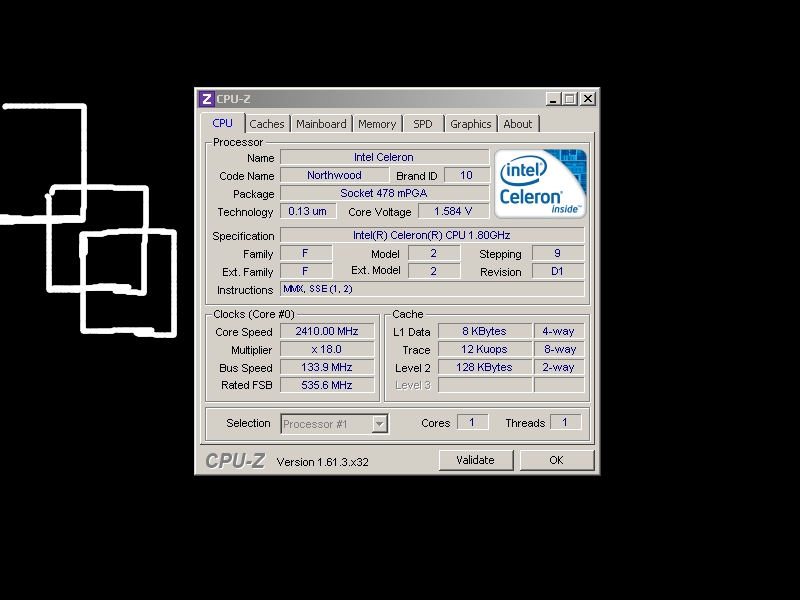Click the Threads value field
Viewport: 800px width, 600px height.
[565, 422]
